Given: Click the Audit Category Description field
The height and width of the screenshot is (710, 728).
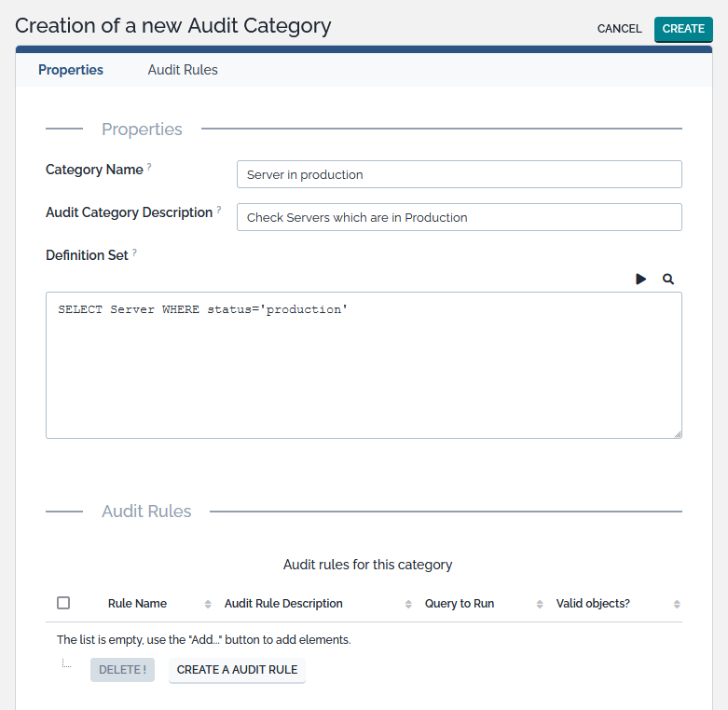Looking at the screenshot, I should (459, 217).
